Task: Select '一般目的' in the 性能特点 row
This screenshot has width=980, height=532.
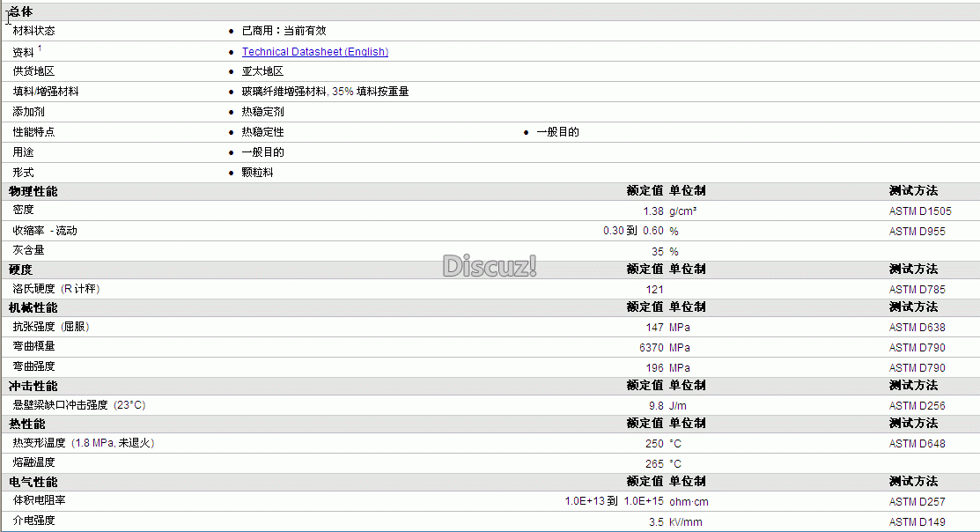Action: click(557, 132)
